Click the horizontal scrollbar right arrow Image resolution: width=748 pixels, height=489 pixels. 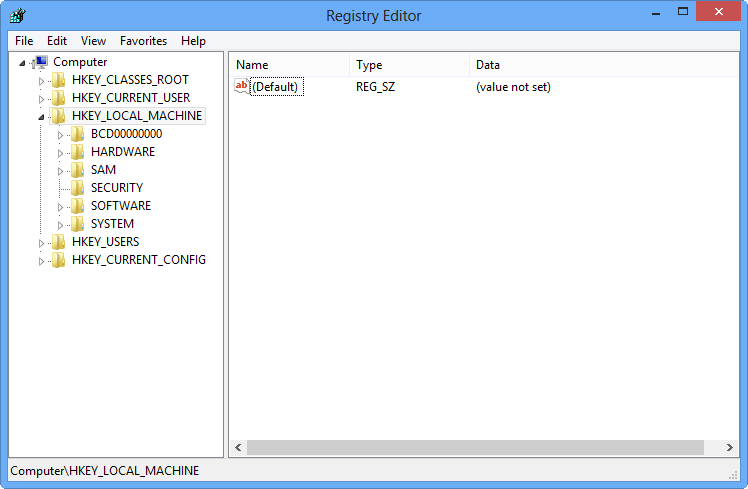click(729, 447)
